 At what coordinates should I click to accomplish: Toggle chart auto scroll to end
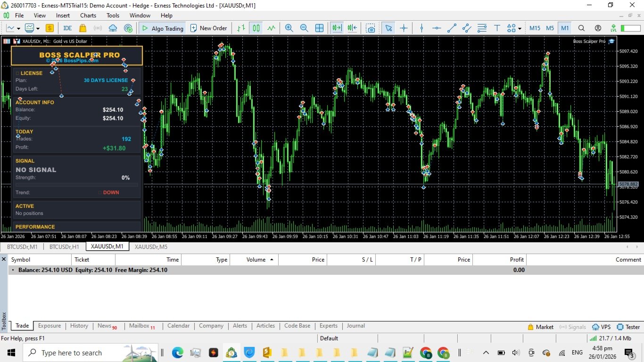[337, 28]
